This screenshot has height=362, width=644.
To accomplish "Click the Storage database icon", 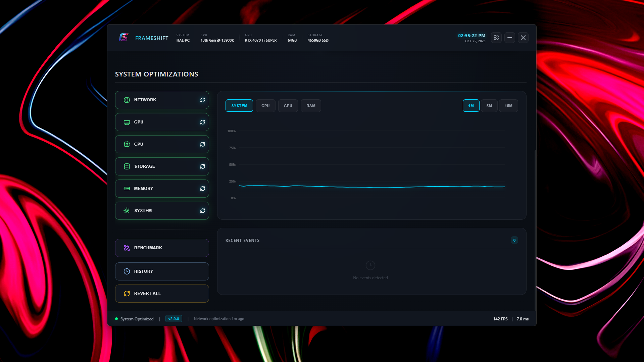I will pyautogui.click(x=127, y=166).
